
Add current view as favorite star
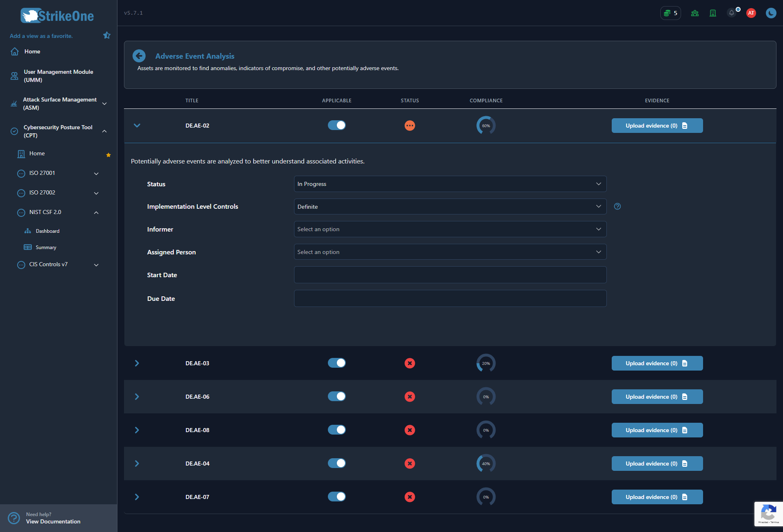pyautogui.click(x=107, y=35)
